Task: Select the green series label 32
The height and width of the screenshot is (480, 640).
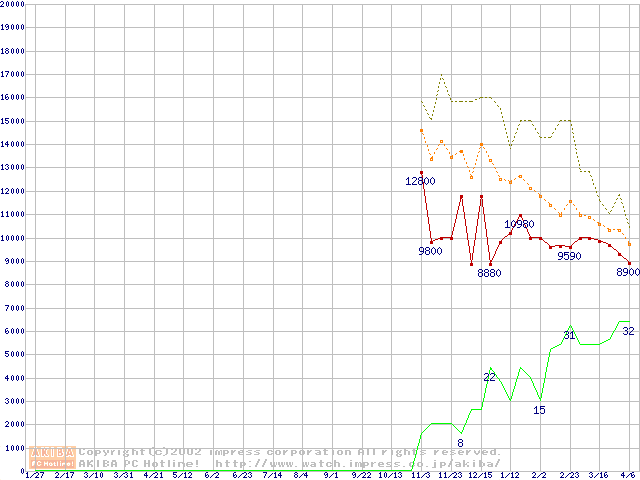Action: tap(627, 331)
